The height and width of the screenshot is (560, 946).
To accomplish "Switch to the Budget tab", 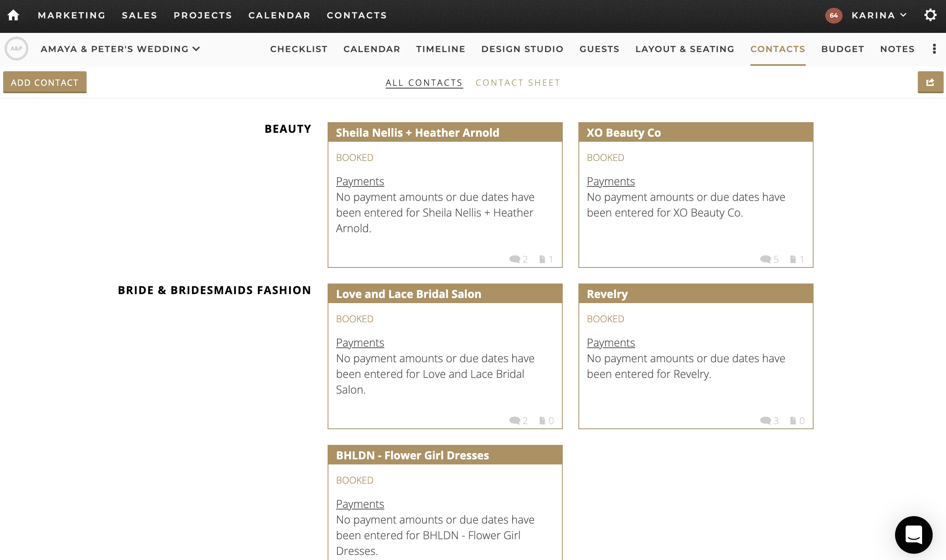I will 843,49.
